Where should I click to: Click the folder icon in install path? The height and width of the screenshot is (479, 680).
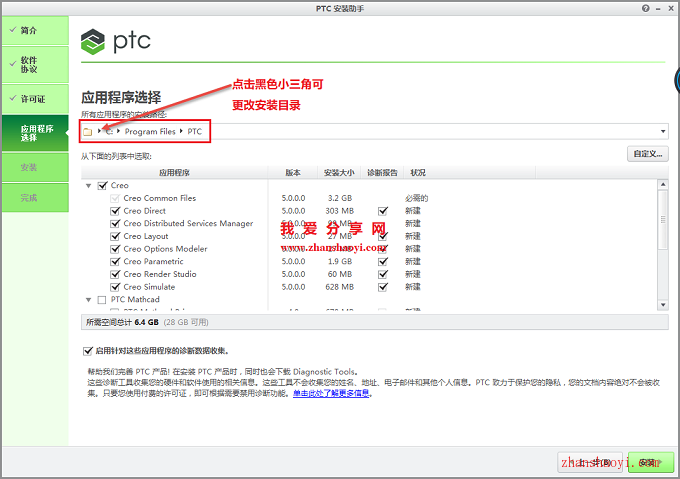pyautogui.click(x=88, y=132)
